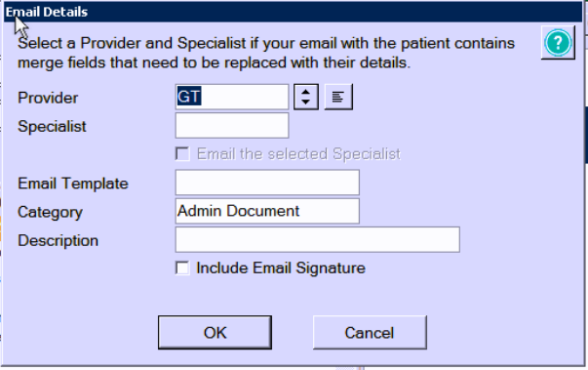Open the provider list lookup icon

[338, 97]
